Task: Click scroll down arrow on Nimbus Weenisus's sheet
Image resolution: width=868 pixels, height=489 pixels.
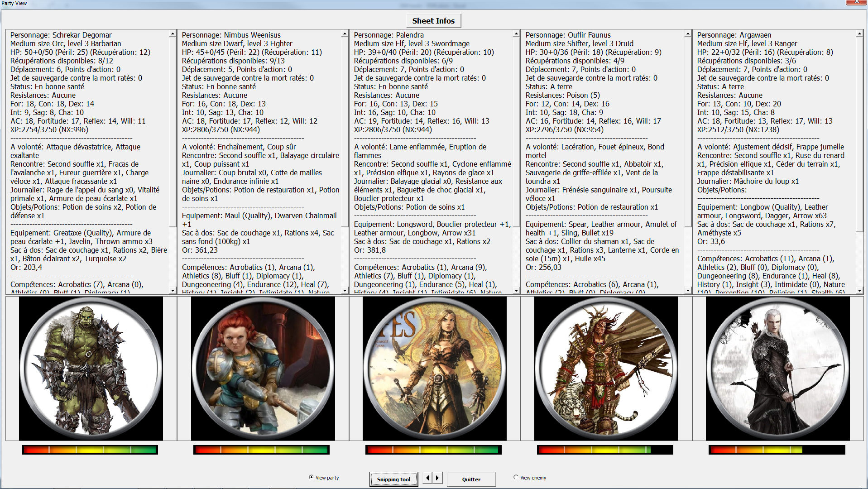Action: [x=345, y=290]
